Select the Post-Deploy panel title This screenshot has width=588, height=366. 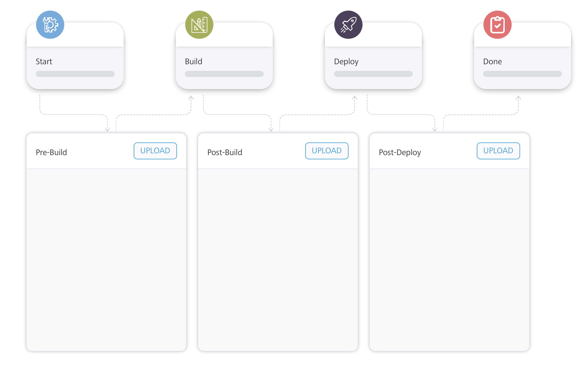coord(400,152)
